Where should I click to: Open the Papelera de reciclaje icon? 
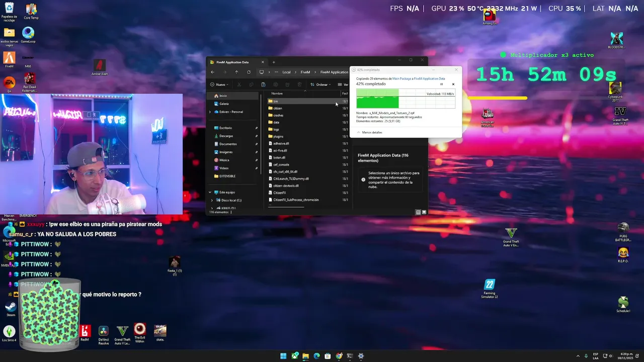tap(9, 13)
